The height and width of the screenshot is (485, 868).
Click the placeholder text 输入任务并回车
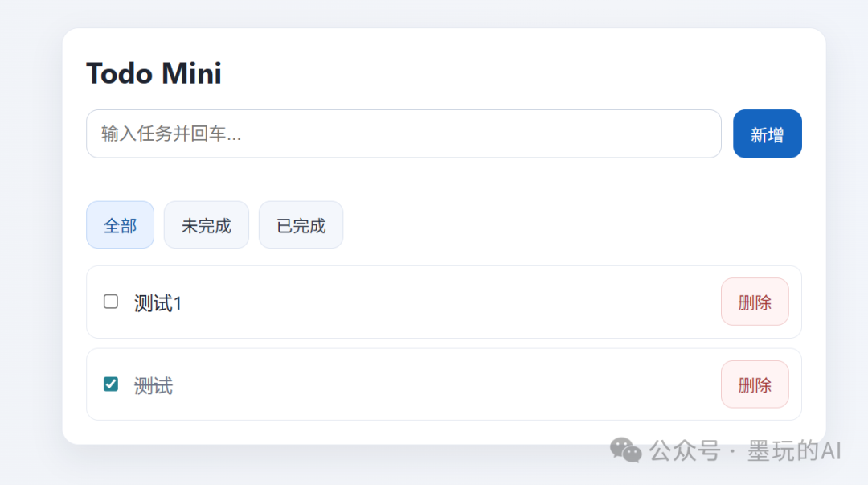coord(170,134)
